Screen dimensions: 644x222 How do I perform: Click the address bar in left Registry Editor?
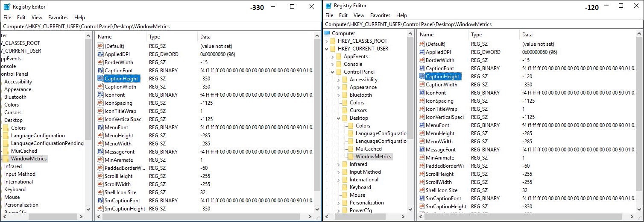click(x=161, y=26)
